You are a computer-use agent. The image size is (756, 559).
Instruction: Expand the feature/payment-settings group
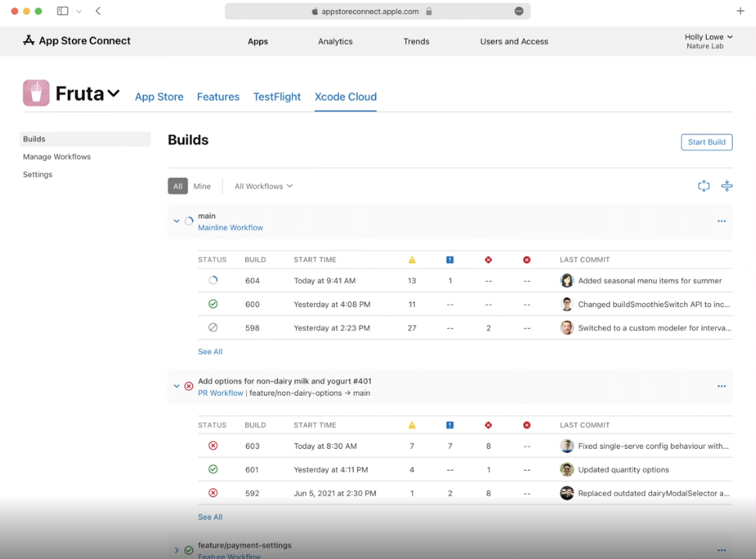tap(177, 550)
